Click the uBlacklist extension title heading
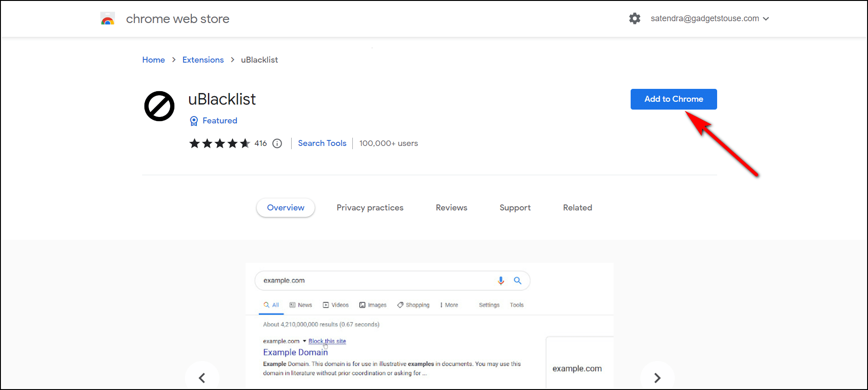Screen dimensions: 868x390 pos(222,99)
